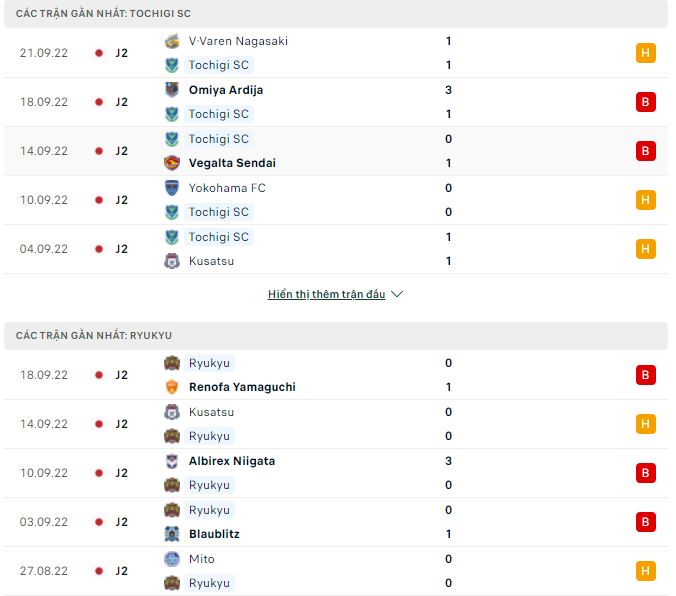Viewport: 676px width, 596px height.
Task: Click the Blaublitz team crest
Action: click(172, 534)
